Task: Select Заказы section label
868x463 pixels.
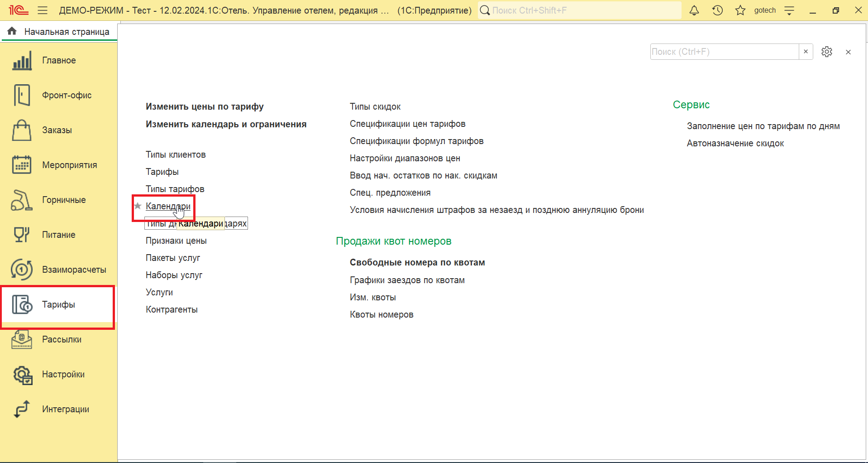Action: (57, 130)
